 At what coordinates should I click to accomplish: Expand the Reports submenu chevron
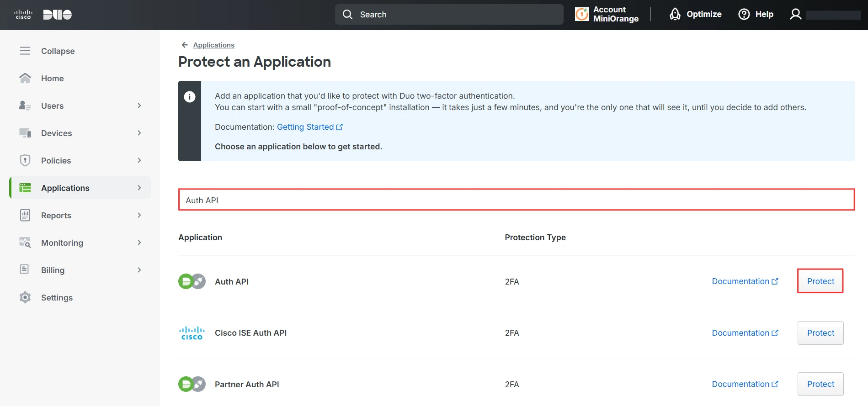(x=139, y=215)
